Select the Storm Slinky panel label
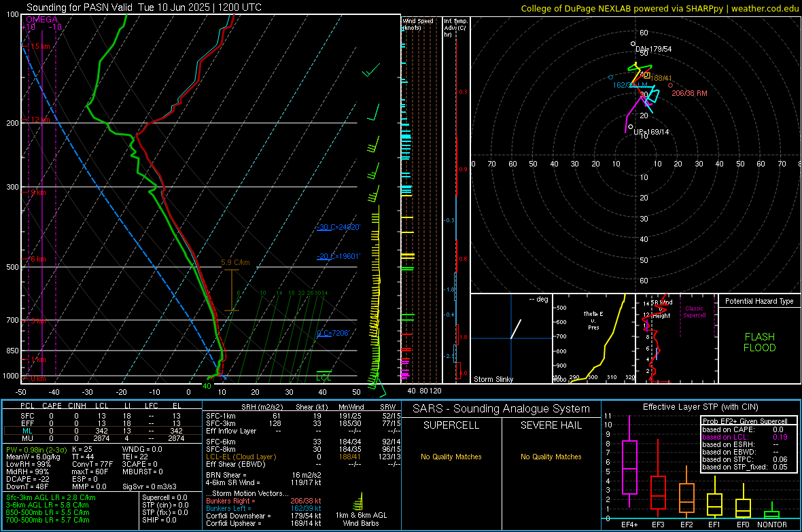 click(493, 379)
